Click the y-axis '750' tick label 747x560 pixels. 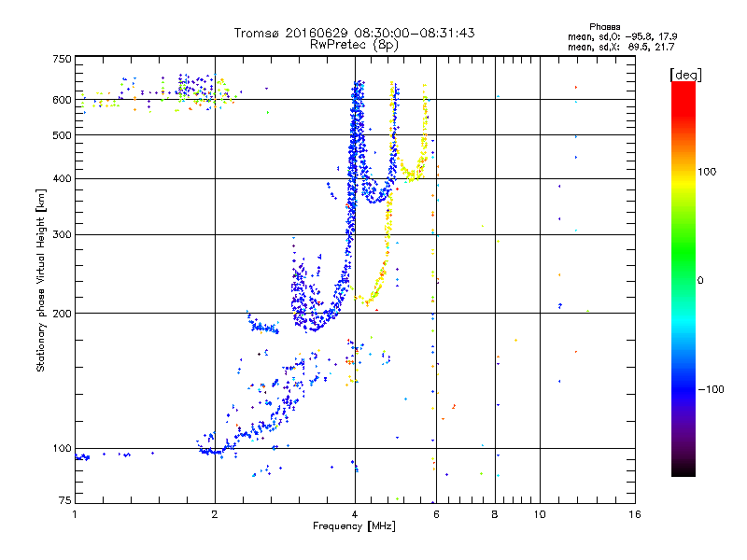pos(62,59)
